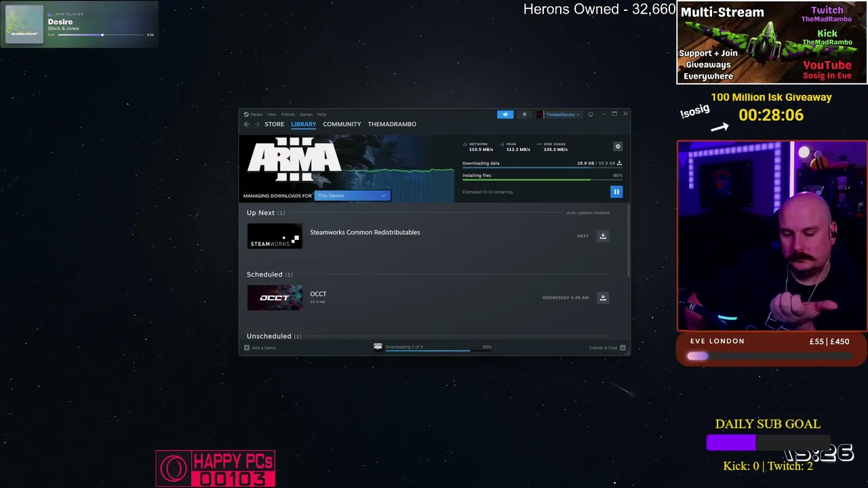The height and width of the screenshot is (488, 868).
Task: Click Downloading 2 of 3 status
Action: [404, 347]
